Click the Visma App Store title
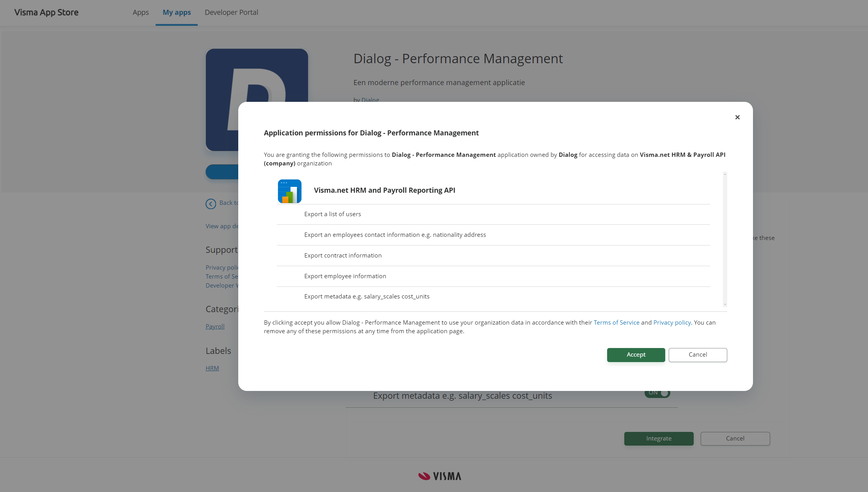The width and height of the screenshot is (868, 492). pyautogui.click(x=46, y=12)
